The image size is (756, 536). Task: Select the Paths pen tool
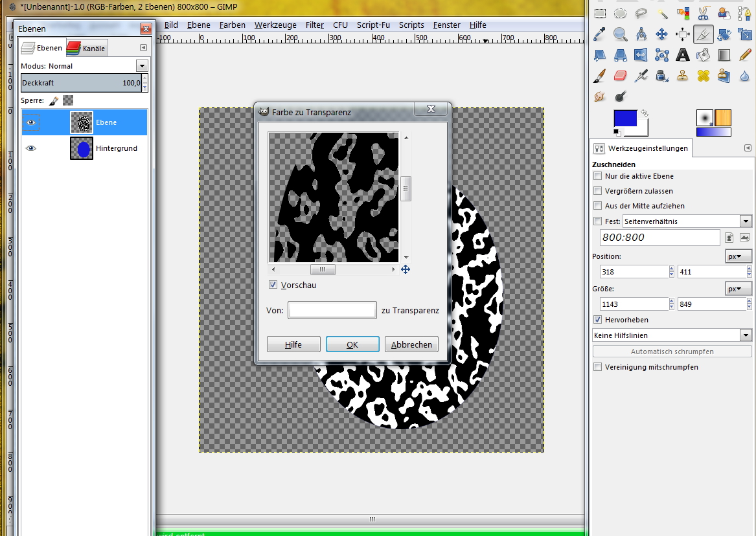coord(745,14)
